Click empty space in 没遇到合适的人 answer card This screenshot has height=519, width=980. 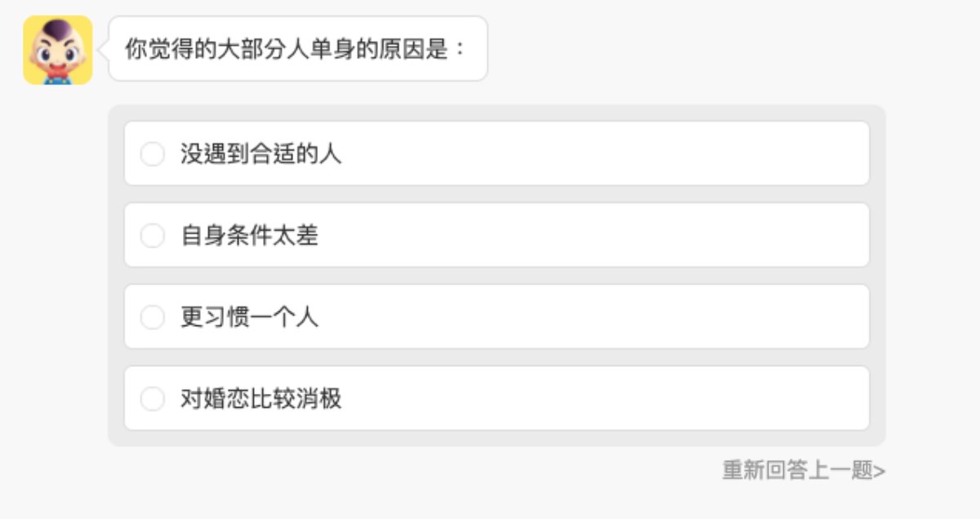click(604, 154)
